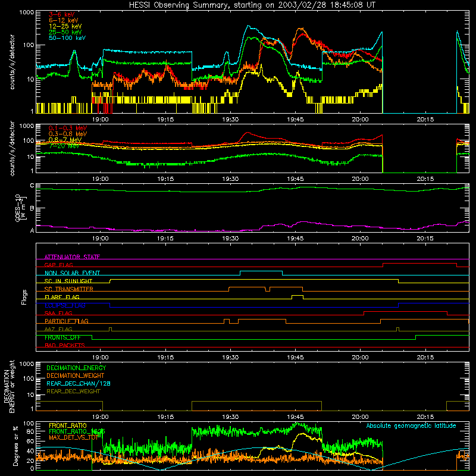476x476 pixels.
Task: Select the 6-12 keV legend label
Action: (64, 20)
